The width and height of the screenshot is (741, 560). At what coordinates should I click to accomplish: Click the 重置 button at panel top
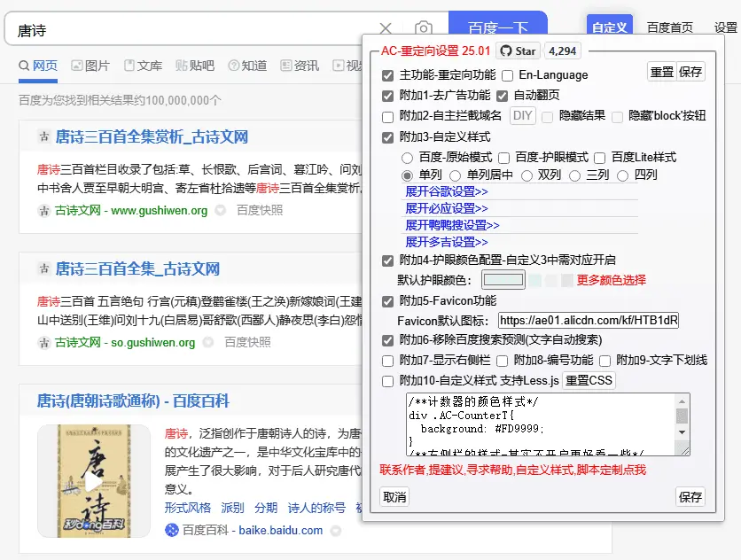click(x=661, y=72)
